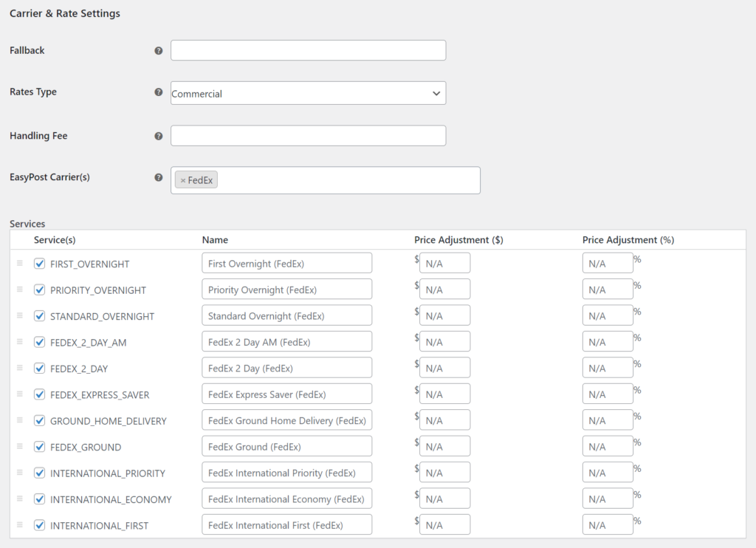Click the help icon beside Rates Type

pyautogui.click(x=158, y=92)
